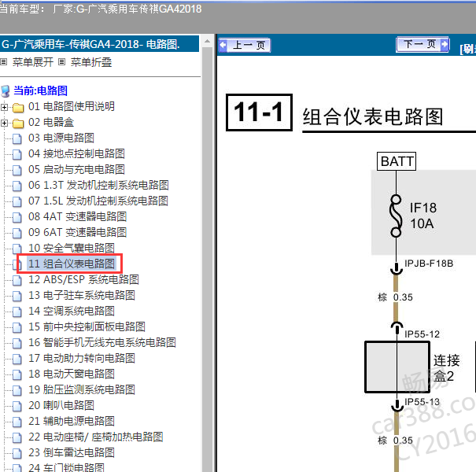Image resolution: width=476 pixels, height=472 pixels.
Task: Click 菜单展开 to expand all menus
Action: 33,62
